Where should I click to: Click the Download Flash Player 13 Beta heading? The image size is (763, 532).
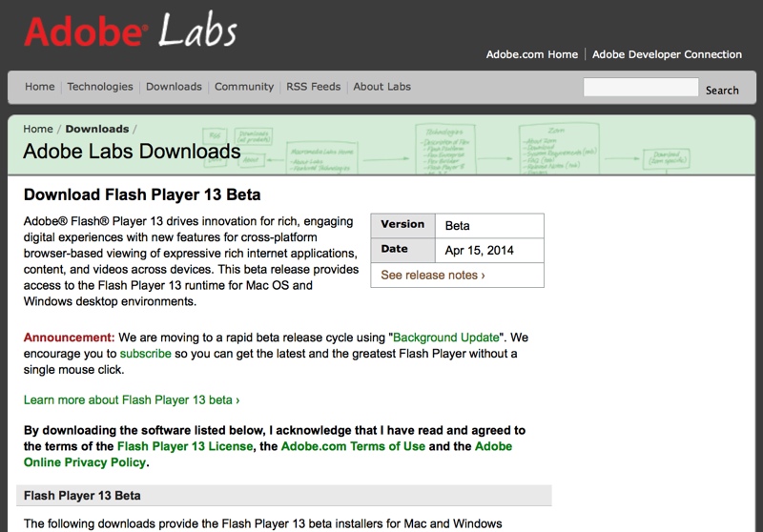pos(142,194)
